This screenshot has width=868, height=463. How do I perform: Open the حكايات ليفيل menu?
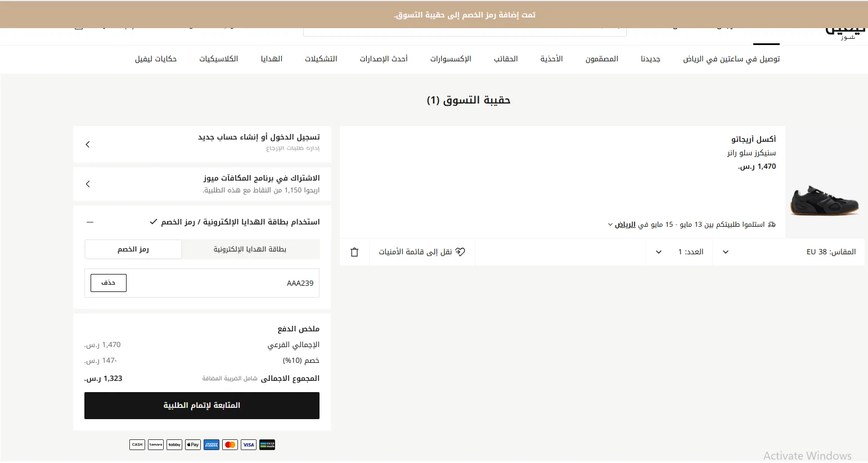[156, 59]
